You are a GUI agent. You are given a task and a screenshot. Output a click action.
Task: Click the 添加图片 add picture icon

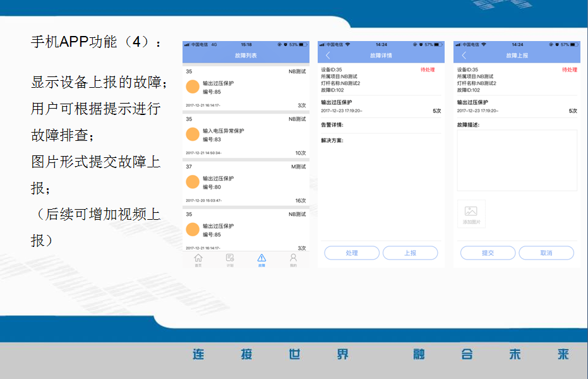pyautogui.click(x=471, y=213)
